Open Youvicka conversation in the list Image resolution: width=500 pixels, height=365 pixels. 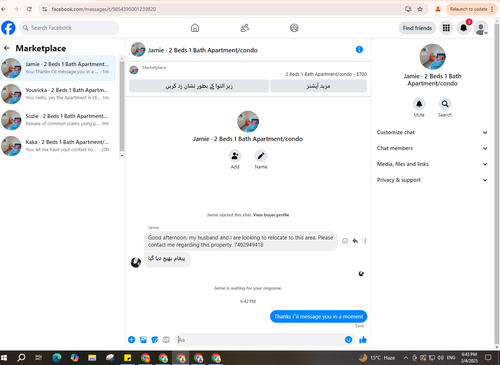pos(58,94)
